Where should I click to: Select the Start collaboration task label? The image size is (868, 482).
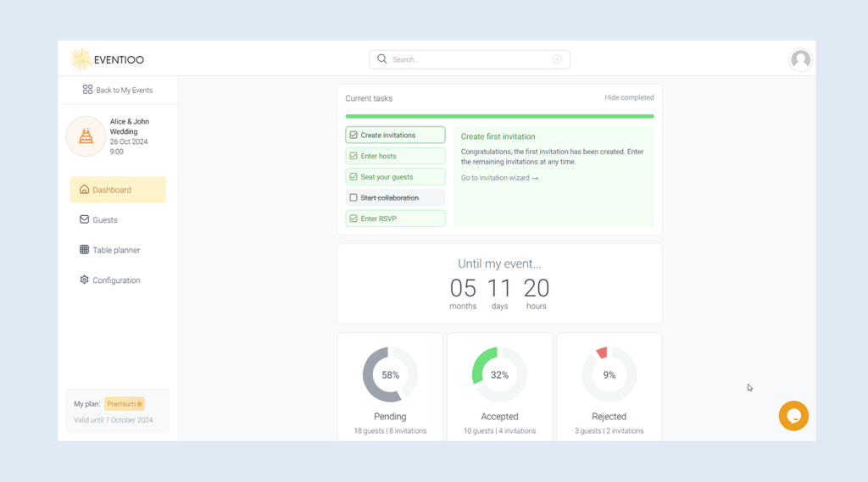pos(389,197)
